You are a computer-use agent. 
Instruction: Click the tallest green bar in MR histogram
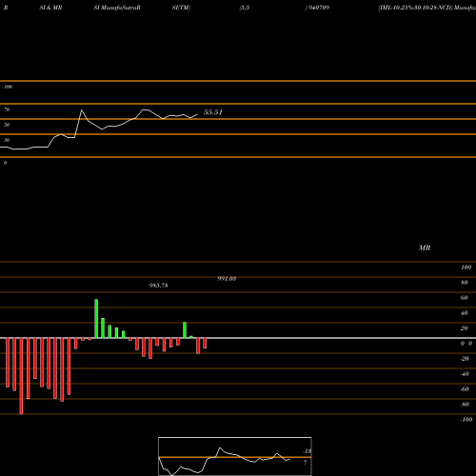[96, 319]
